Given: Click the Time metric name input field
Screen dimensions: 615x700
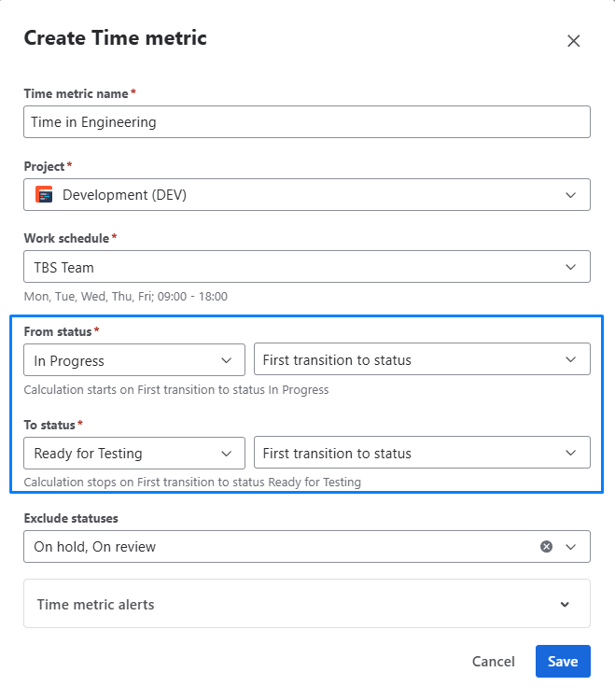Looking at the screenshot, I should coord(306,122).
